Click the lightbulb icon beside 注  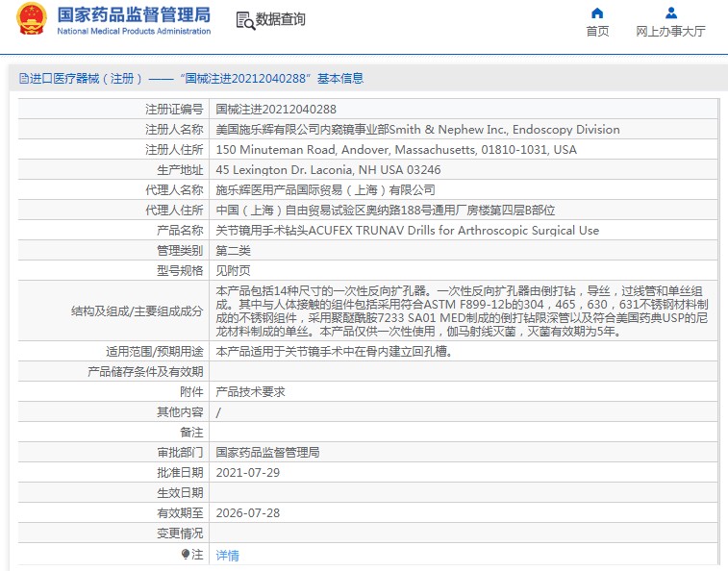click(186, 555)
